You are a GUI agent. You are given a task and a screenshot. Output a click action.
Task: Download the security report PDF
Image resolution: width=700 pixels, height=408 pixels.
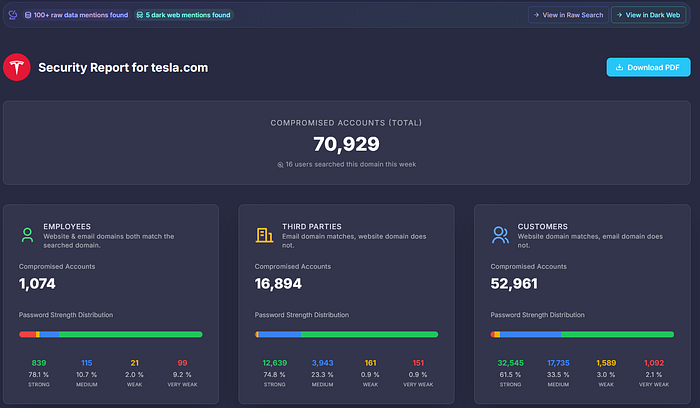coord(648,67)
